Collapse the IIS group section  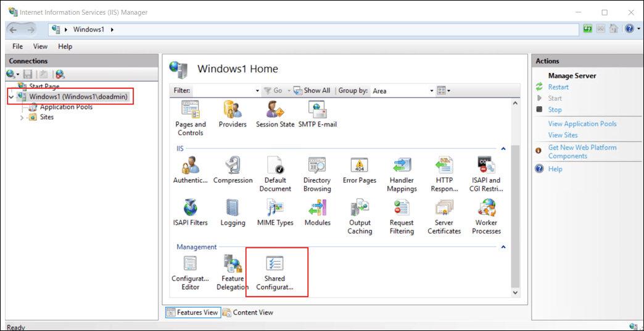click(503, 148)
